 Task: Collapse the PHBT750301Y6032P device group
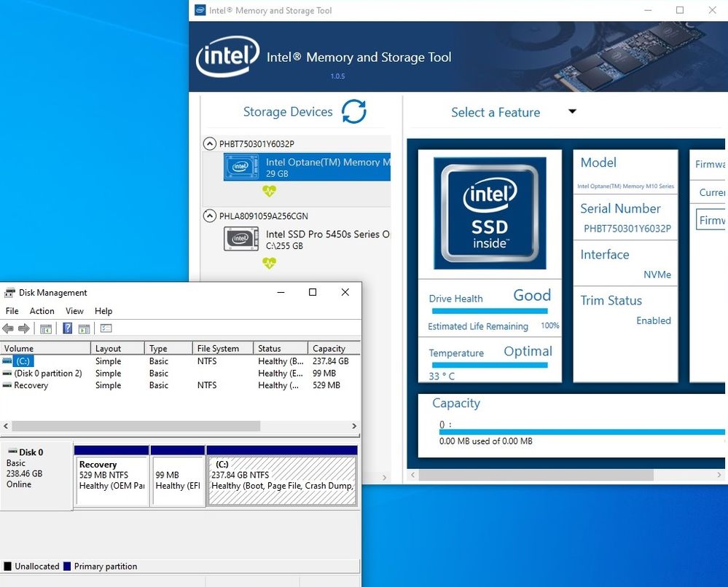(x=210, y=143)
